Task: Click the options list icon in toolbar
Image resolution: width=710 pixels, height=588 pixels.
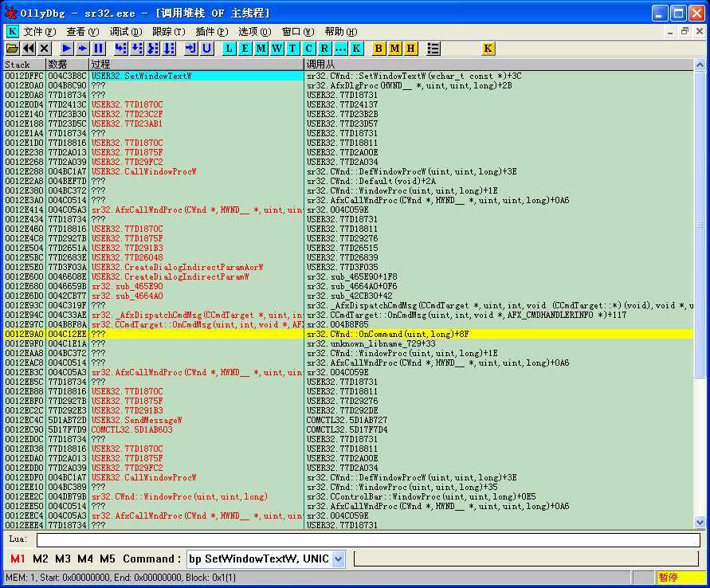Action: 433,48
